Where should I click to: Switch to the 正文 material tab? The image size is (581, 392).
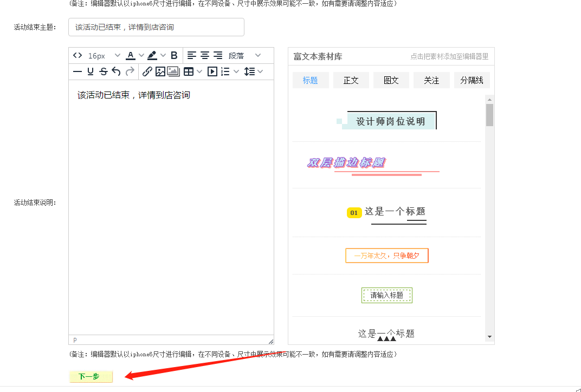click(x=351, y=80)
